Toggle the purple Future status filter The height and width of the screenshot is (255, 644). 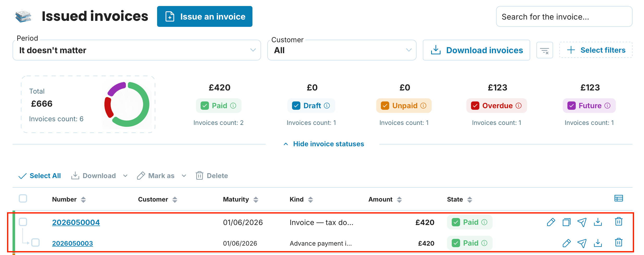pos(589,106)
